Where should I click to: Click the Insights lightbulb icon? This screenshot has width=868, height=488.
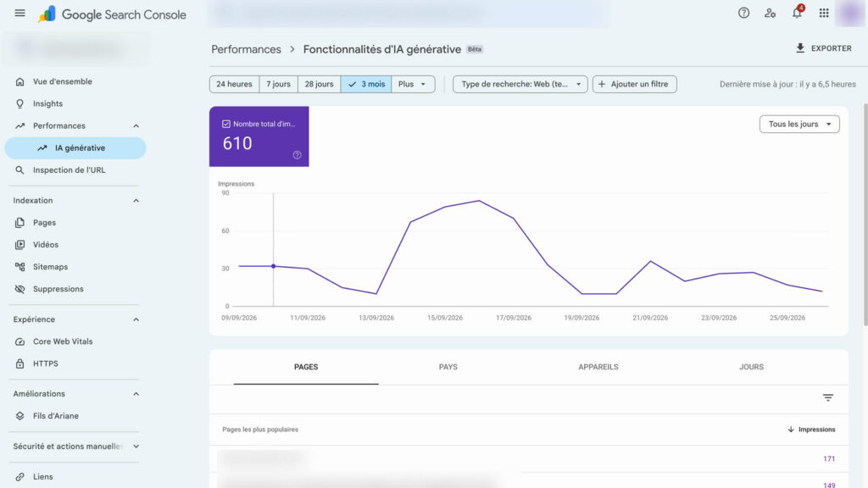[20, 103]
